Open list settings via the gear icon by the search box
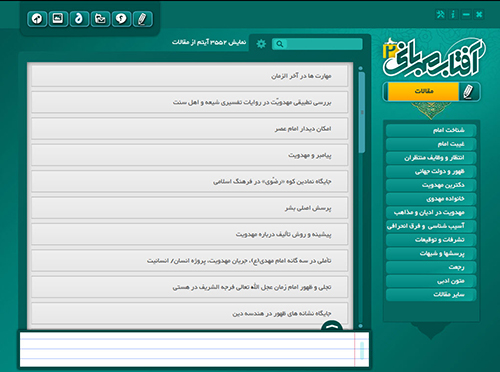500x372 pixels. coord(261,44)
